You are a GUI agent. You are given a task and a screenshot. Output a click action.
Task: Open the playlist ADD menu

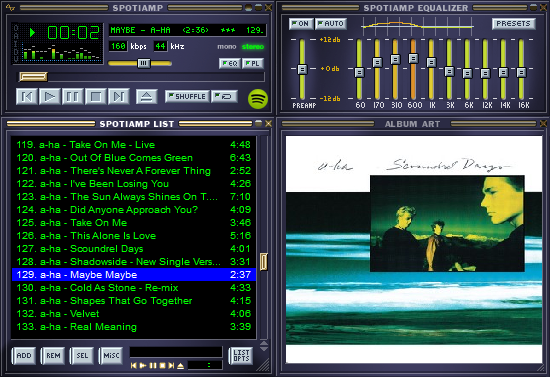24,356
